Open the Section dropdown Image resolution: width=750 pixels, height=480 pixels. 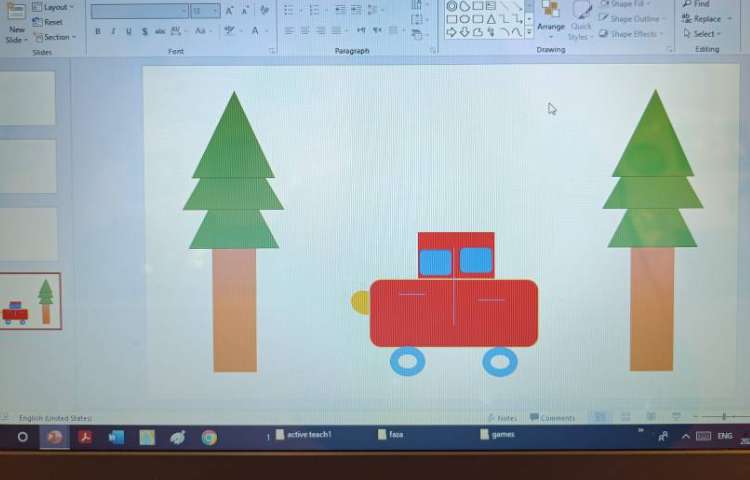click(x=54, y=37)
